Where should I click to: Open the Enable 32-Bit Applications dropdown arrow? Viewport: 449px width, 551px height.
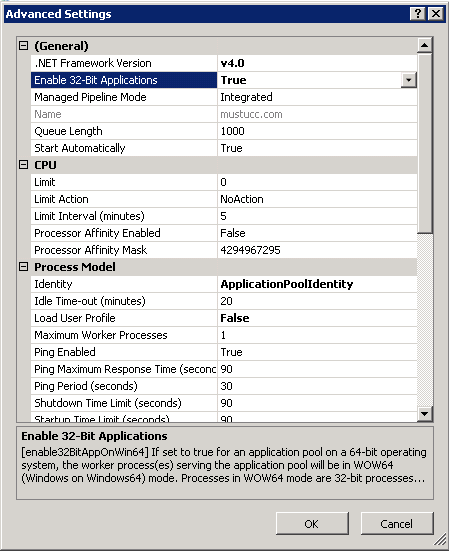(x=408, y=80)
